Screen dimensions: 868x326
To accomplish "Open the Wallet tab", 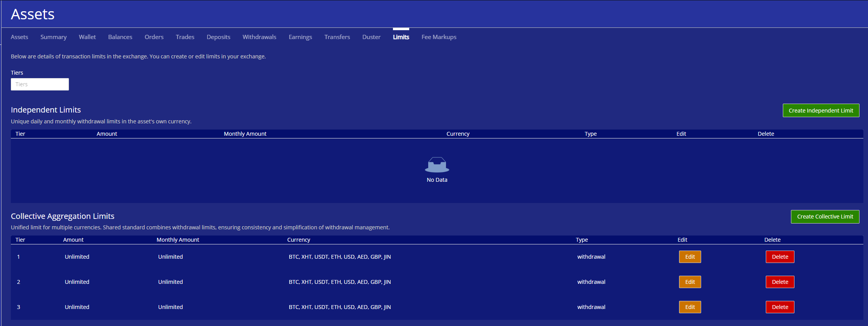I will click(x=87, y=37).
